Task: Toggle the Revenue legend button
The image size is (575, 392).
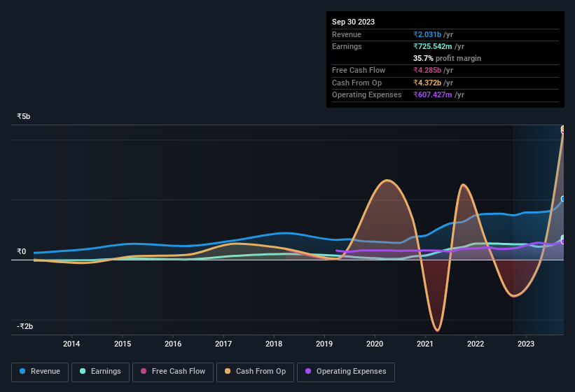Action: 40,372
